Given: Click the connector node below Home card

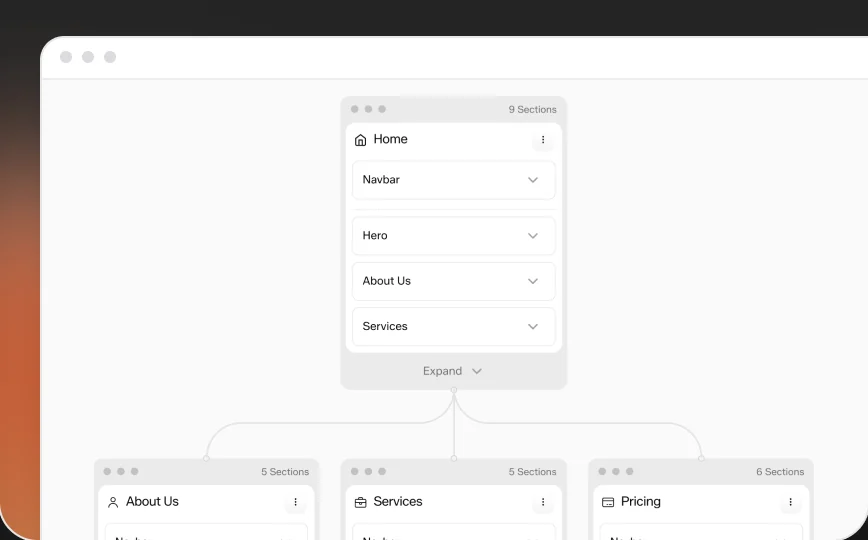Looking at the screenshot, I should [454, 390].
